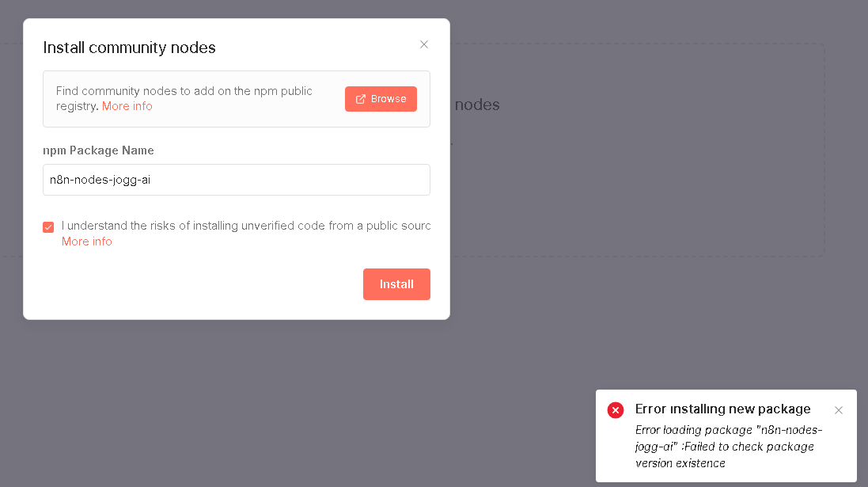The image size is (868, 487).
Task: Open More info link below risks checkbox
Action: (87, 242)
